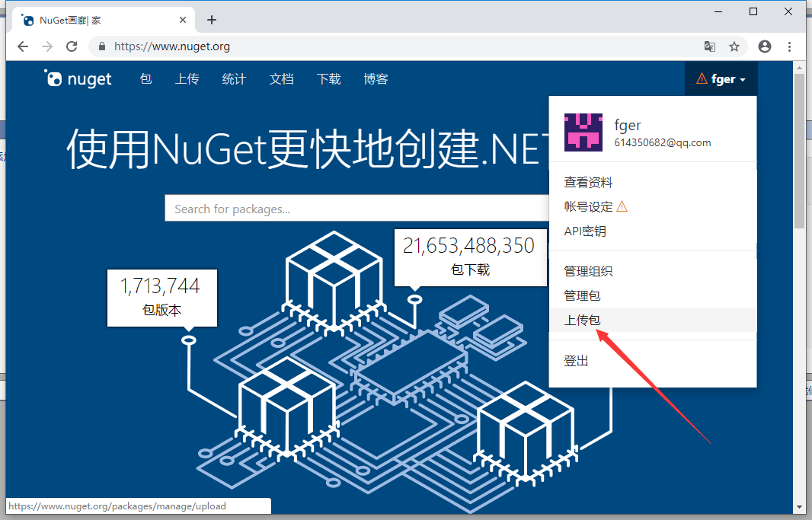Select API密钥 in the account menu

pyautogui.click(x=585, y=231)
